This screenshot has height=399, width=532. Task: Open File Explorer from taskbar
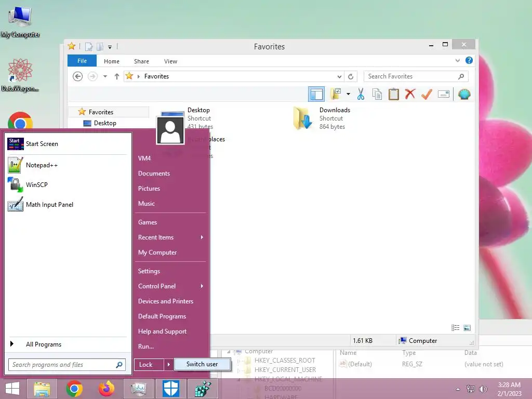[42, 389]
